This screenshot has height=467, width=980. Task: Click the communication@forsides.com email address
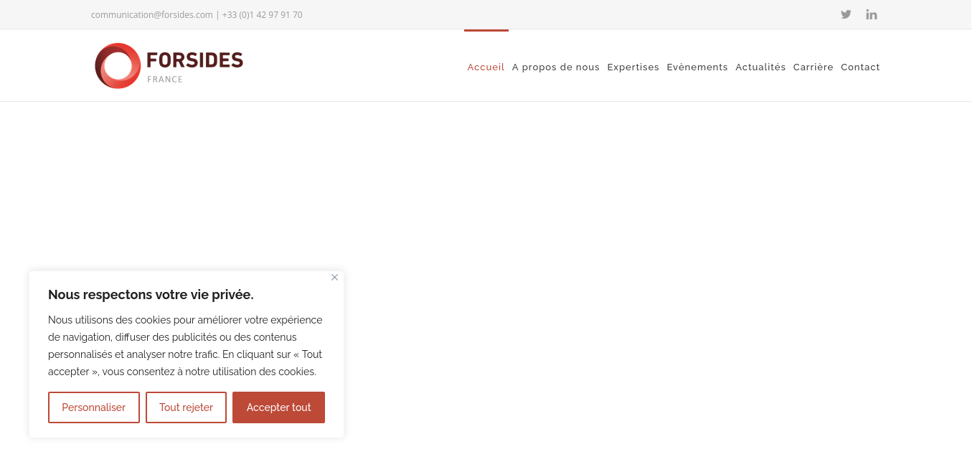152,15
